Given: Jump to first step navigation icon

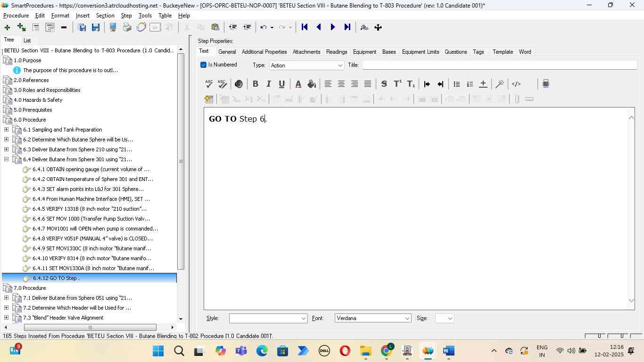Looking at the screenshot, I should [x=305, y=27].
